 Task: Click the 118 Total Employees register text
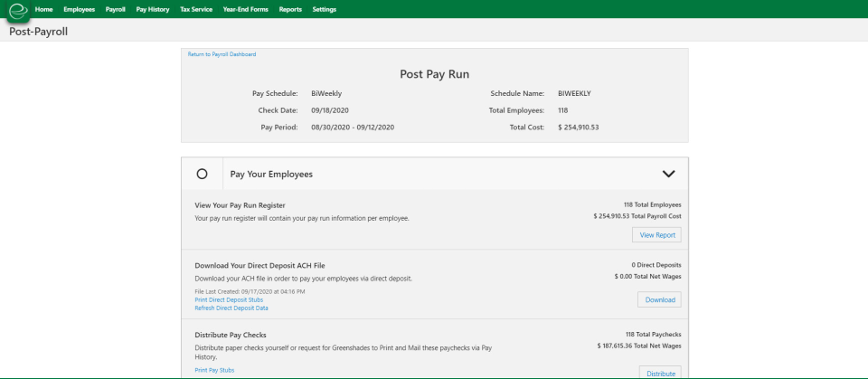tap(653, 205)
